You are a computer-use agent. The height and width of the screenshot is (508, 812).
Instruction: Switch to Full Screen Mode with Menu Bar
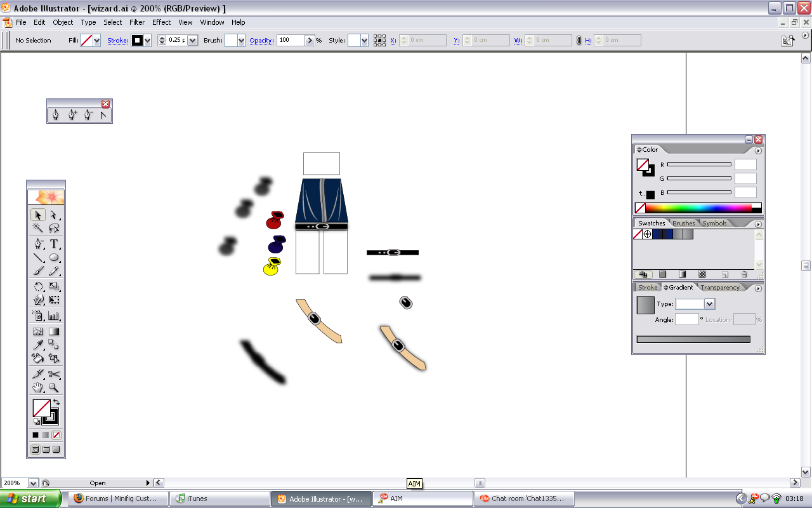pyautogui.click(x=46, y=450)
